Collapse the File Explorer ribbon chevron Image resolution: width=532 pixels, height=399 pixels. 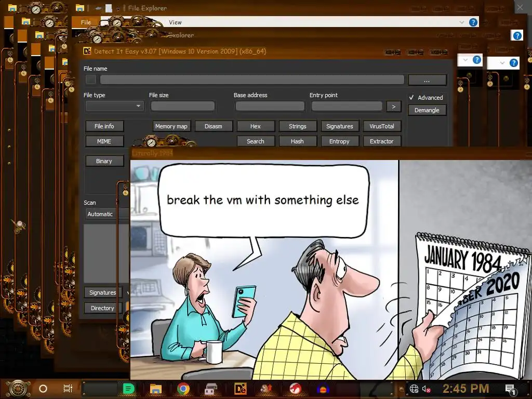(461, 22)
